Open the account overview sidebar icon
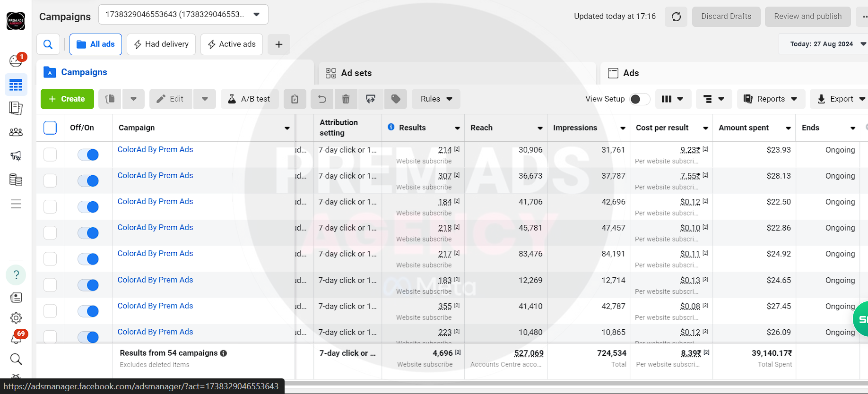Image resolution: width=868 pixels, height=394 pixels. tap(16, 61)
